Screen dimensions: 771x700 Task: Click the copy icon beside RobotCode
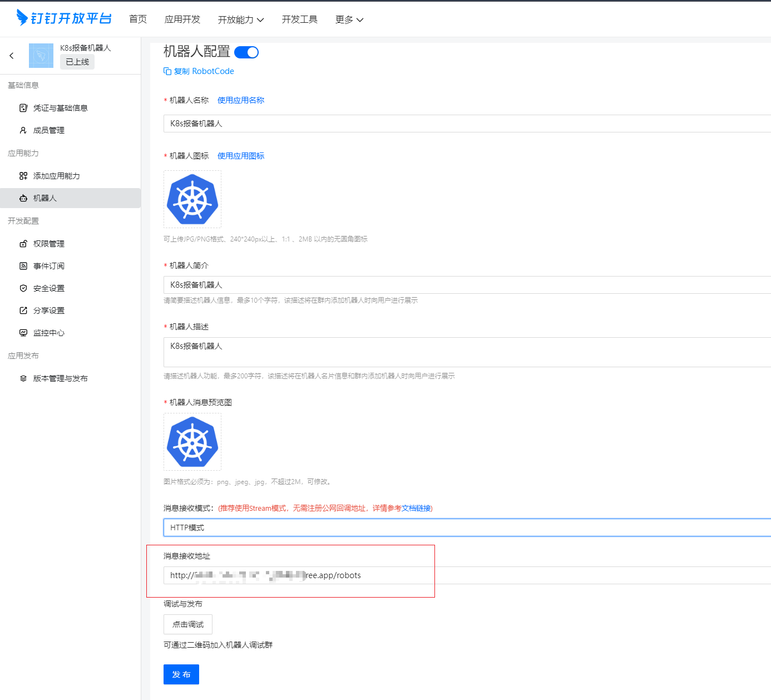167,71
